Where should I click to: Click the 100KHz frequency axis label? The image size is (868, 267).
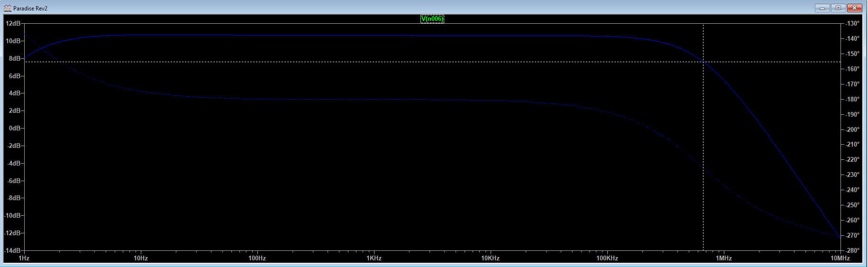pos(607,258)
